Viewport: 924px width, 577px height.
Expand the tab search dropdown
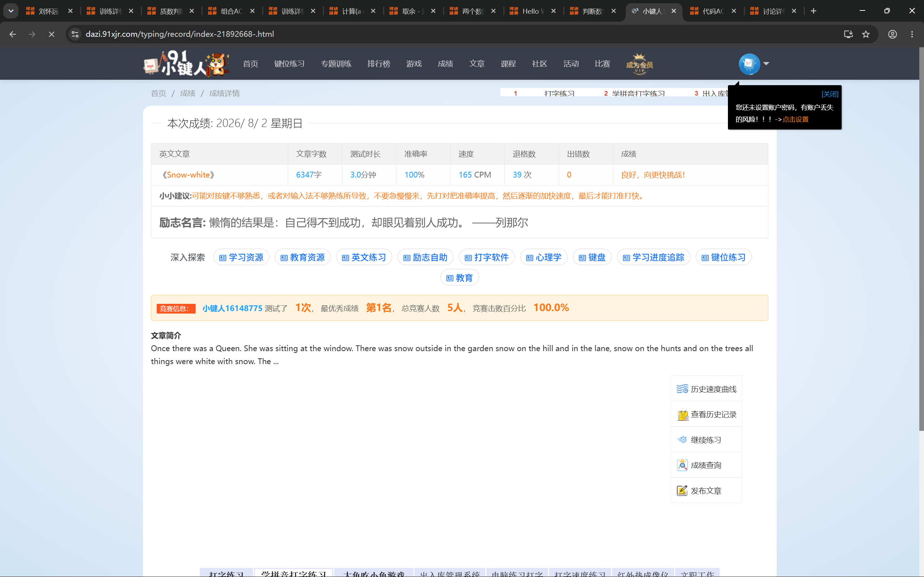click(11, 11)
